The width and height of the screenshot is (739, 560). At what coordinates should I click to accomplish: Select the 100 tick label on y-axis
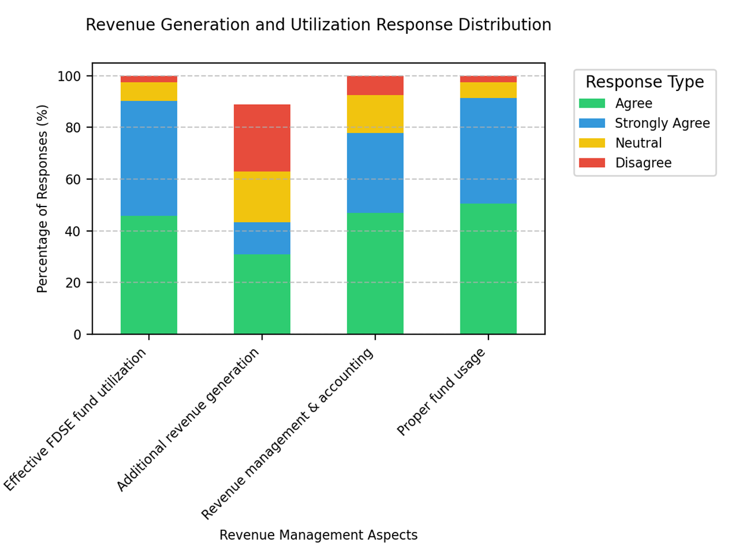tap(73, 76)
